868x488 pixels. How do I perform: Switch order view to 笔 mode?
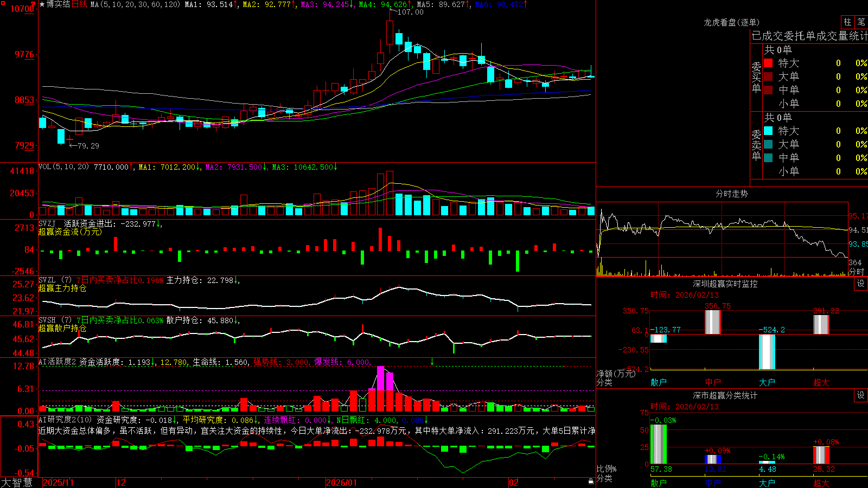861,22
